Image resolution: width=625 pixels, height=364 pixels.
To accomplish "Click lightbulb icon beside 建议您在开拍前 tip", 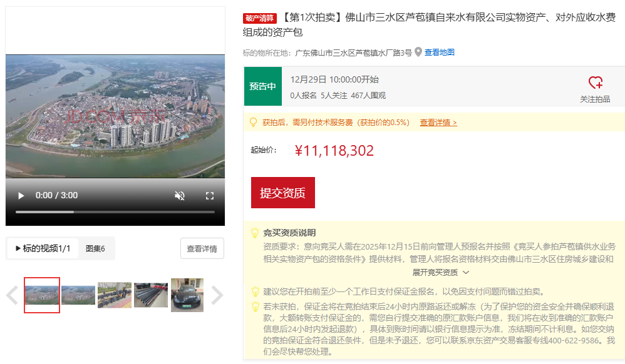I will point(255,291).
